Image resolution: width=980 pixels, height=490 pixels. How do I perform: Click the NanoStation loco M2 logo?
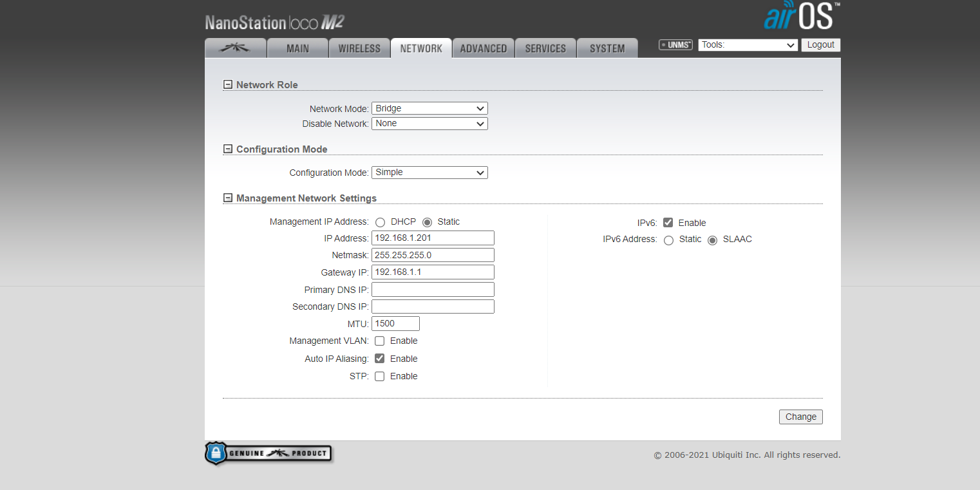275,23
